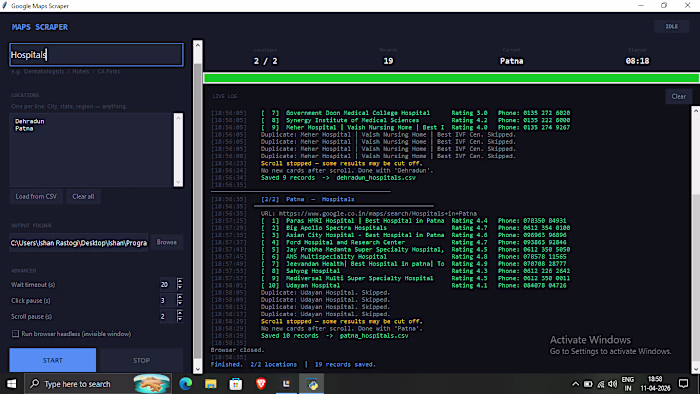Click the Sahyog Hospital log line
Image resolution: width=700 pixels, height=394 pixels.
coord(415,271)
